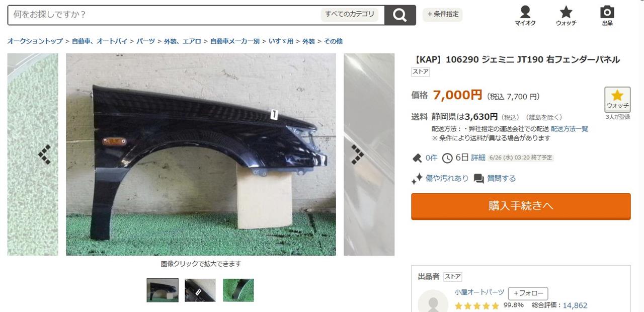
Task: Expand auction time 詳細 link
Action: coord(478,158)
